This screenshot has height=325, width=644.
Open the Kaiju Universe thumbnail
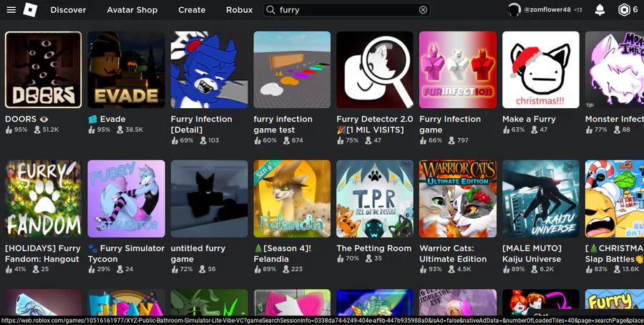point(541,199)
